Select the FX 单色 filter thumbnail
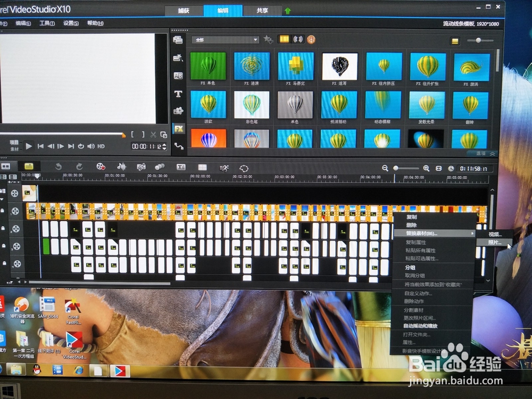The width and height of the screenshot is (532, 399). (x=208, y=66)
